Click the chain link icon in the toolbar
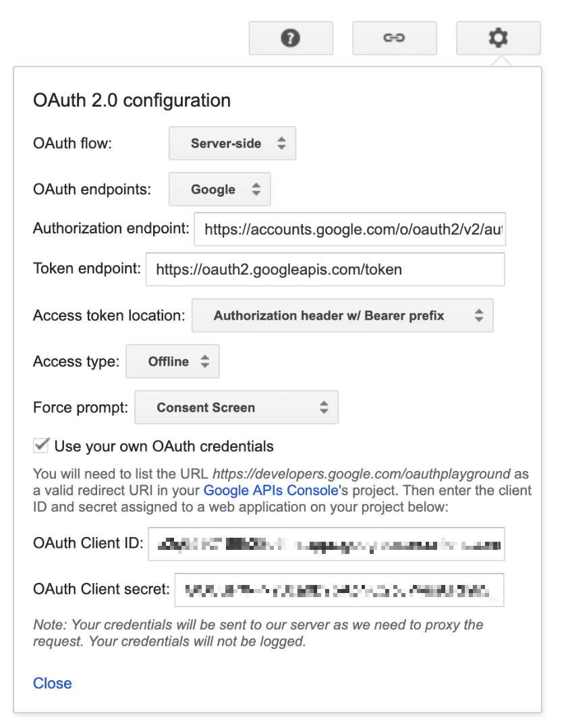Image resolution: width=568 pixels, height=728 pixels. coord(395,38)
